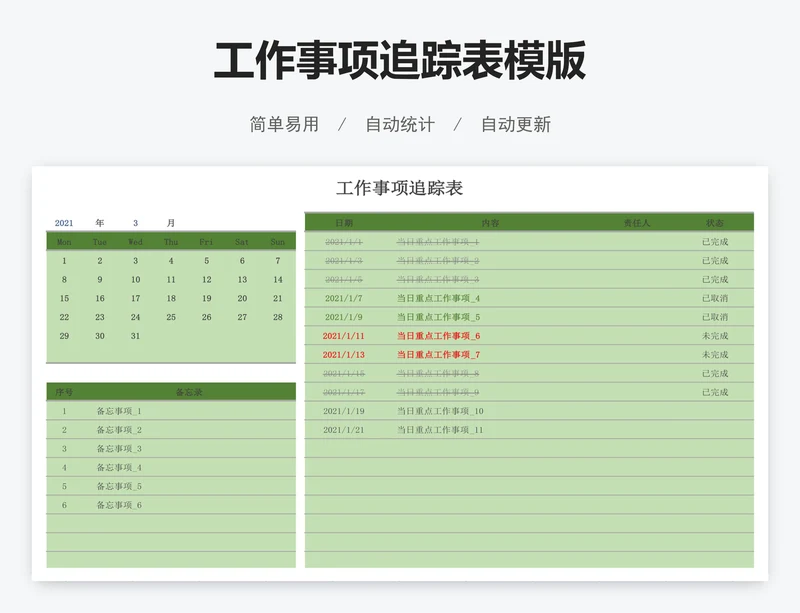The height and width of the screenshot is (613, 800).
Task: Select calendar day 14
Action: [x=278, y=280]
